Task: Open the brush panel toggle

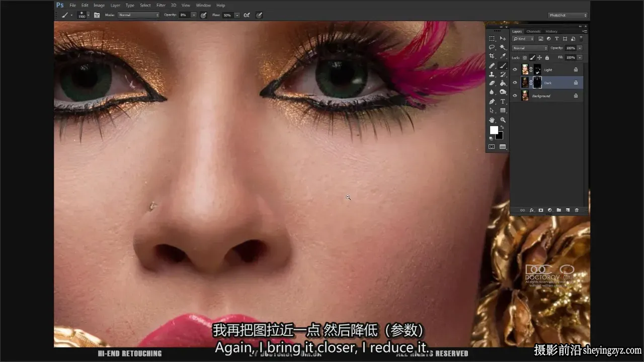Action: tap(97, 15)
